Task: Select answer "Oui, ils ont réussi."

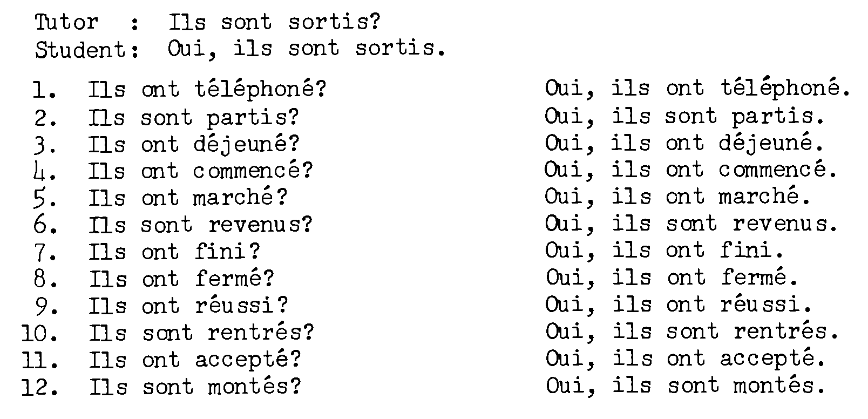Action: 678,305
